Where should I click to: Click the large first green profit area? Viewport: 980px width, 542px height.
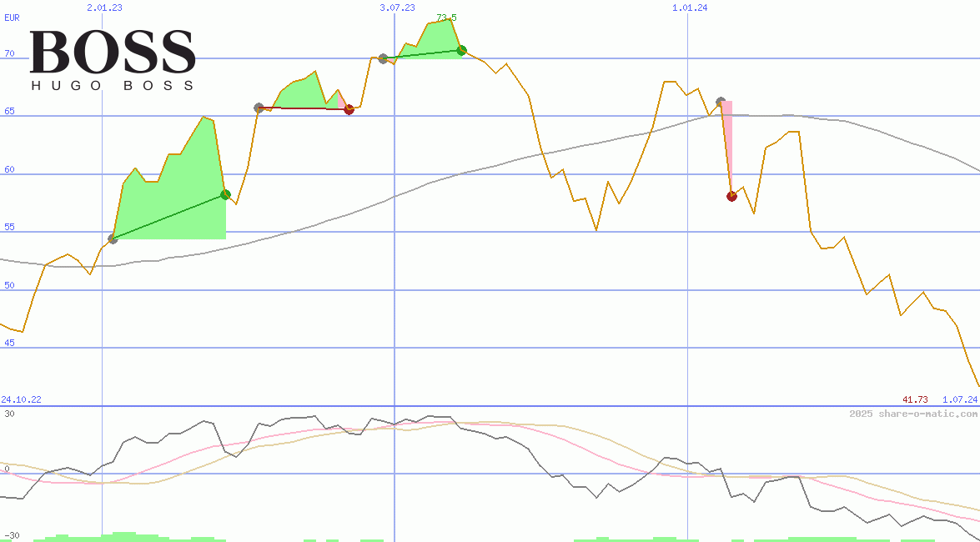pos(179,192)
